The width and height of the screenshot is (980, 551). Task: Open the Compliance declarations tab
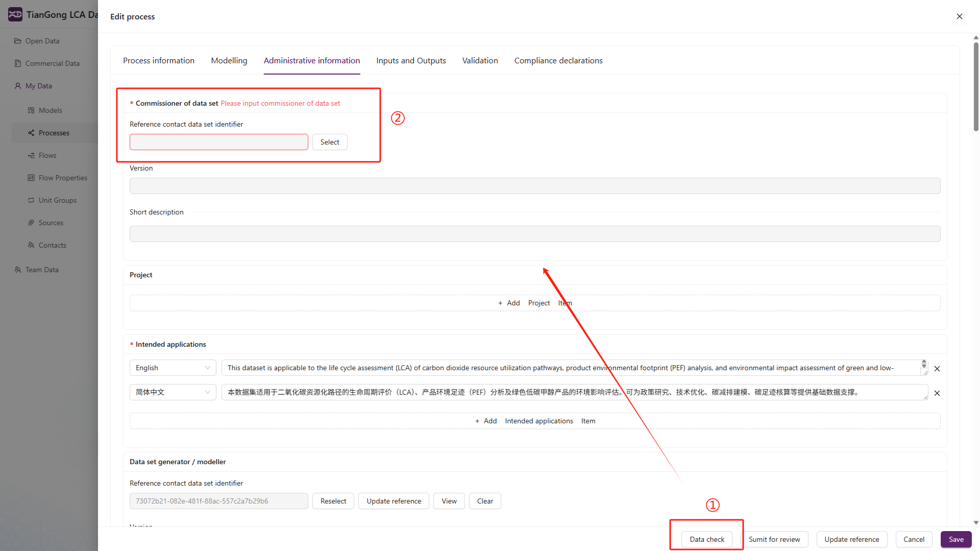(558, 60)
